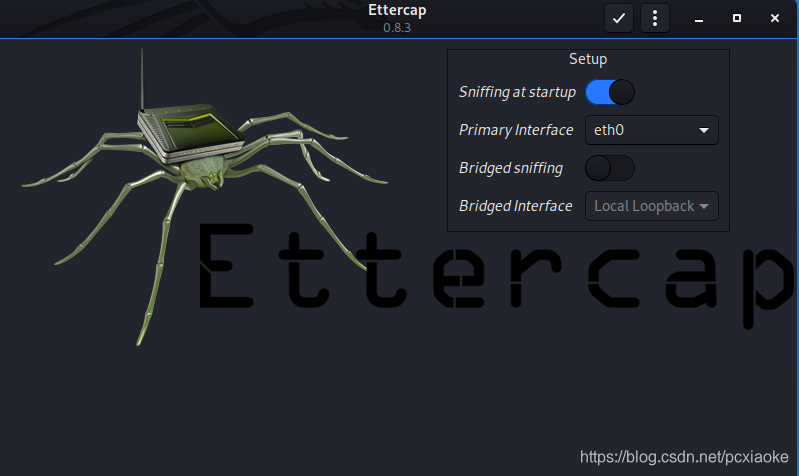Click the Primary Interface label
Screen dimensions: 799x476
tap(516, 130)
